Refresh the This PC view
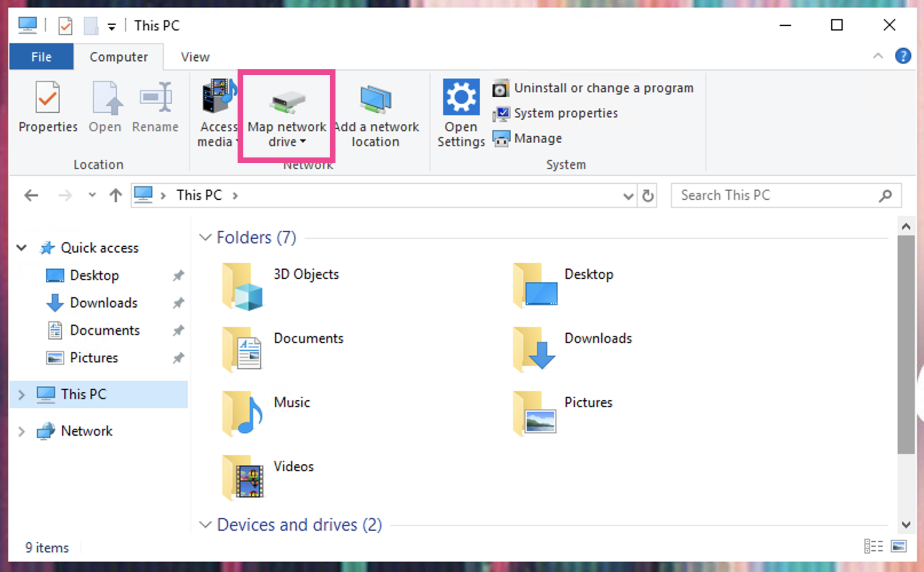Viewport: 924px width, 572px height. click(647, 196)
